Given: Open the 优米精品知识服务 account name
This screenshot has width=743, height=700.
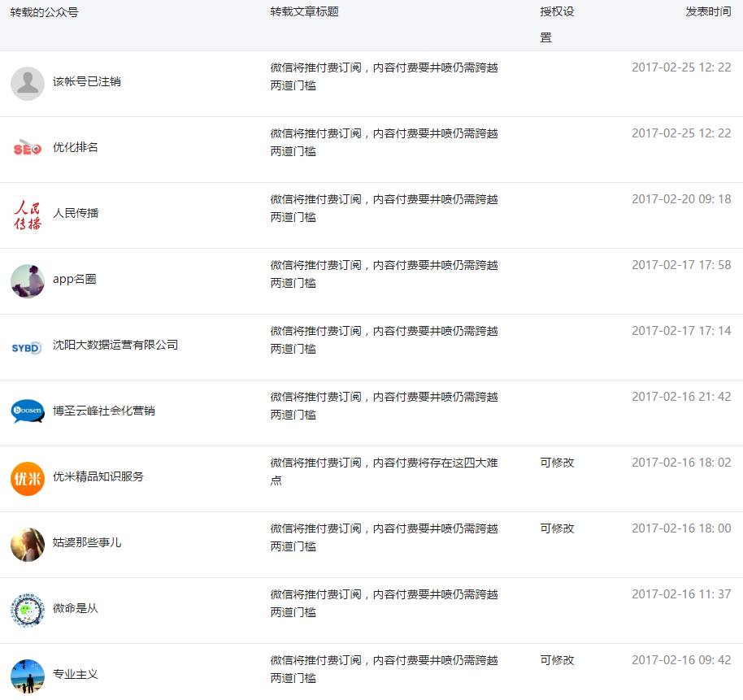Looking at the screenshot, I should click(x=98, y=476).
